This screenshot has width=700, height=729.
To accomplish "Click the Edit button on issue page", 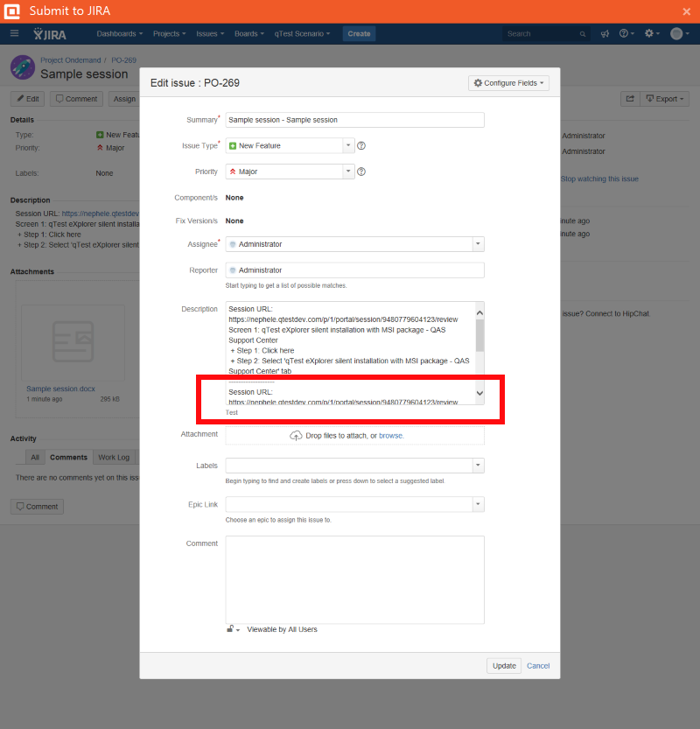I will (28, 99).
